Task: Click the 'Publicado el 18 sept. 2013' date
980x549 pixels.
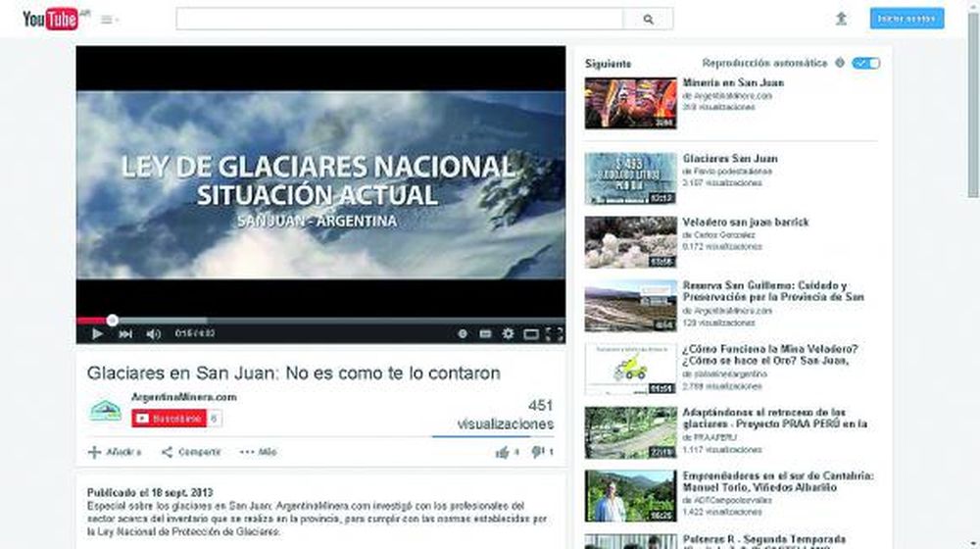Action: tap(150, 493)
